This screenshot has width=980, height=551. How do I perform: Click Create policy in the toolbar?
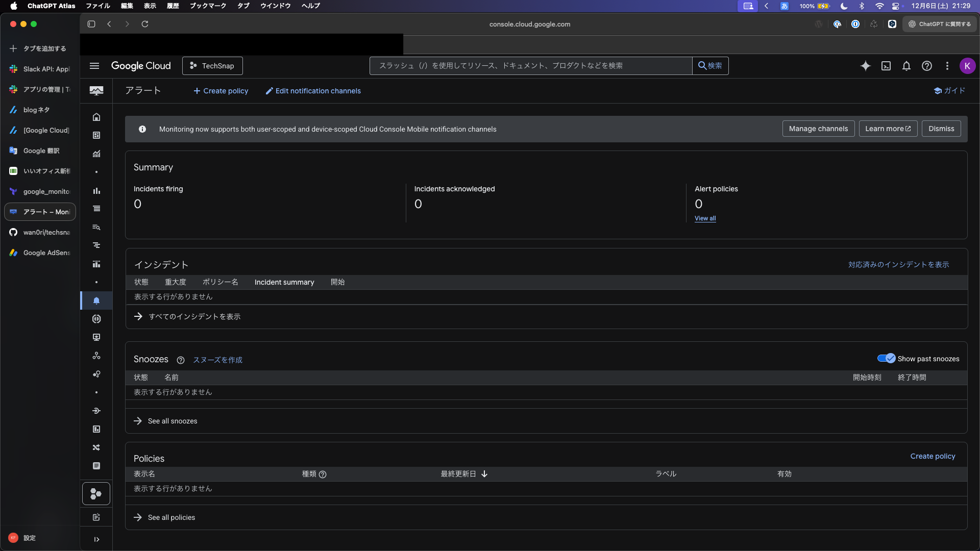[220, 91]
